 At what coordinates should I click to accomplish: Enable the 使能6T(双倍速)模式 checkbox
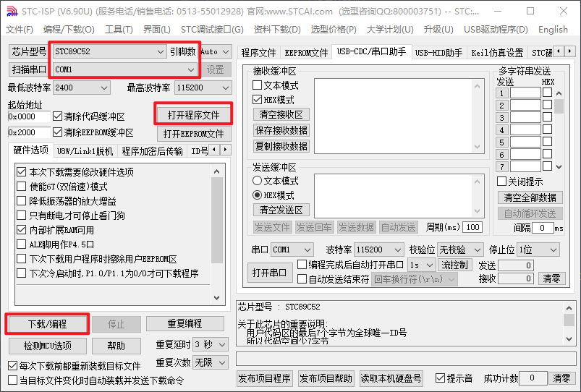[22, 187]
